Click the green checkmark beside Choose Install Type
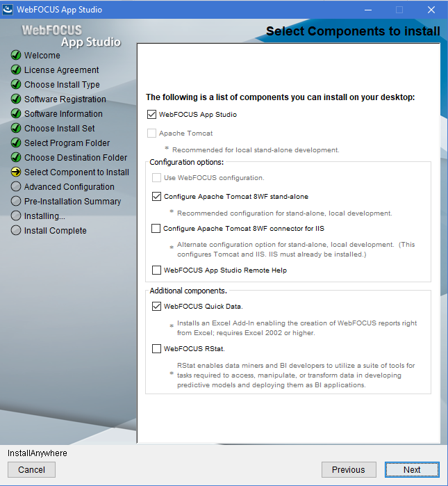Viewport: 448px width, 486px height. click(x=16, y=84)
